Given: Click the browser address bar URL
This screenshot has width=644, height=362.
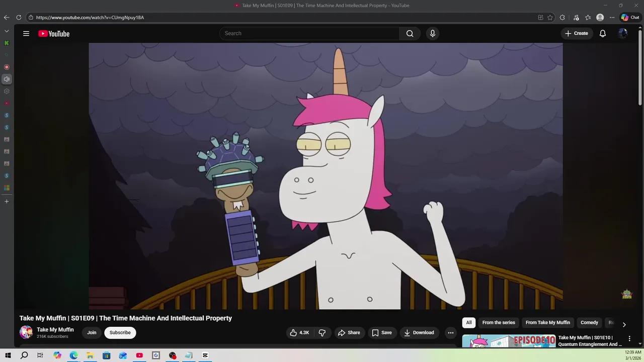Looking at the screenshot, I should [90, 18].
